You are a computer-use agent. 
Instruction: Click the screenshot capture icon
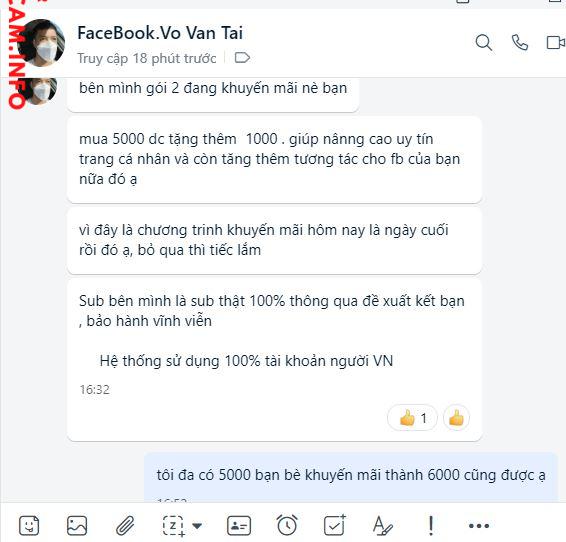point(174,526)
